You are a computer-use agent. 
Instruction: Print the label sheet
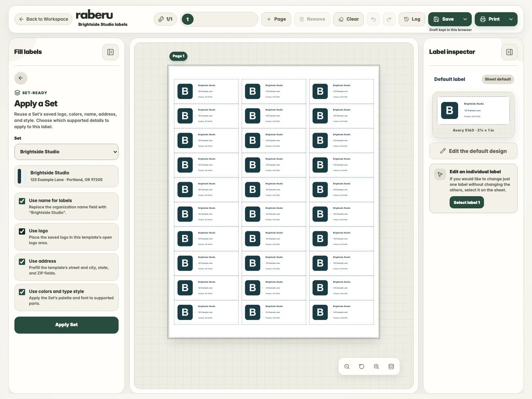click(x=490, y=19)
